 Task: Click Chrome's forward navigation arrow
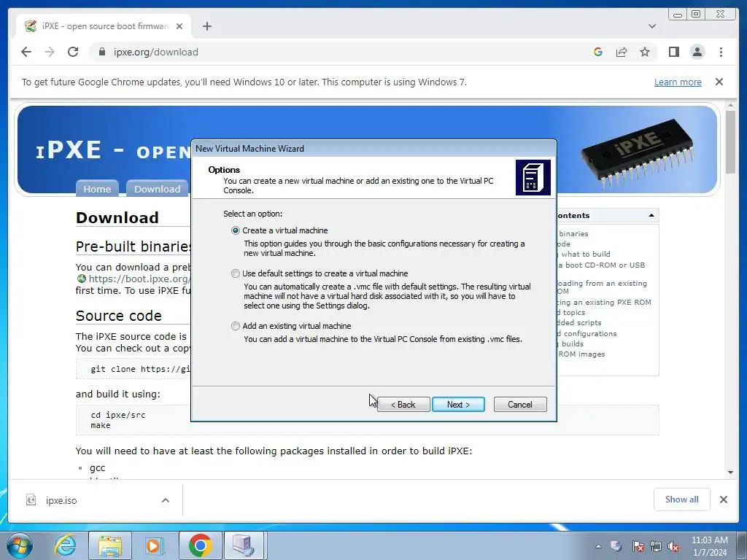pos(50,52)
